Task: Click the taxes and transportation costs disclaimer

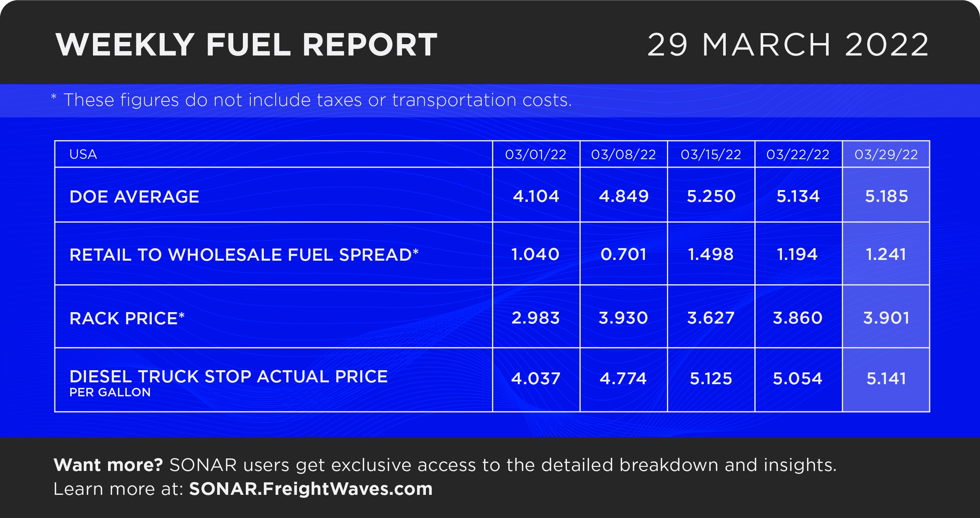Action: [317, 100]
